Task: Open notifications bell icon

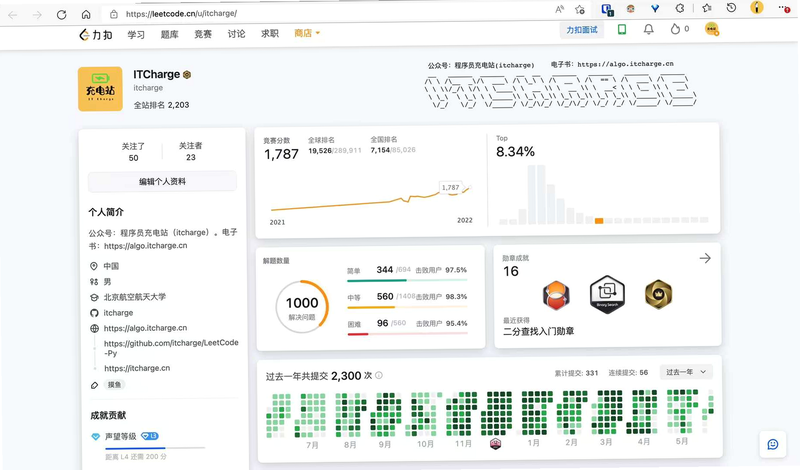Action: [x=648, y=29]
